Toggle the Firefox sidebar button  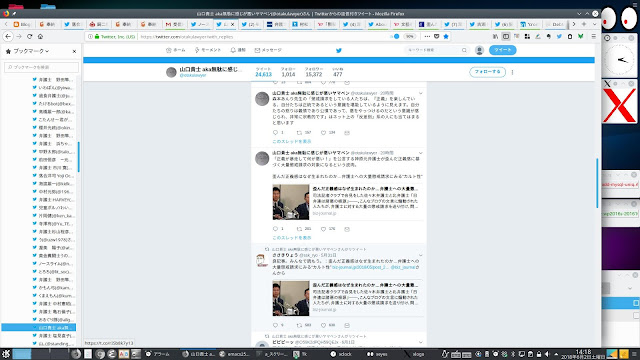506,36
